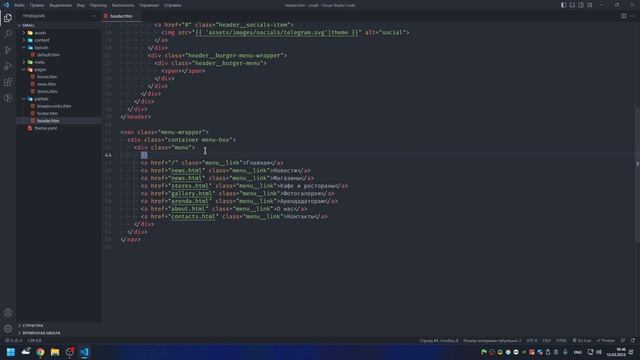Start Go Live server in status bar

coord(582,340)
